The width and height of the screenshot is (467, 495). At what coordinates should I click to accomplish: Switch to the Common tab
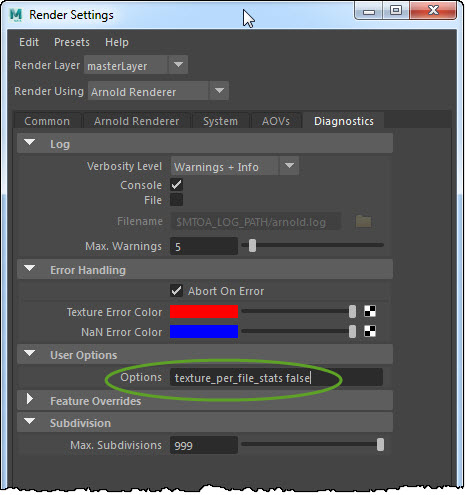(47, 121)
